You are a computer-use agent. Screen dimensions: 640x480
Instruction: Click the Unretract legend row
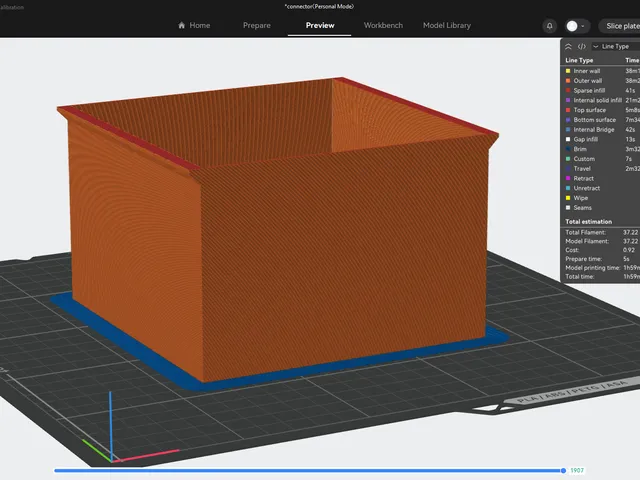click(602, 188)
